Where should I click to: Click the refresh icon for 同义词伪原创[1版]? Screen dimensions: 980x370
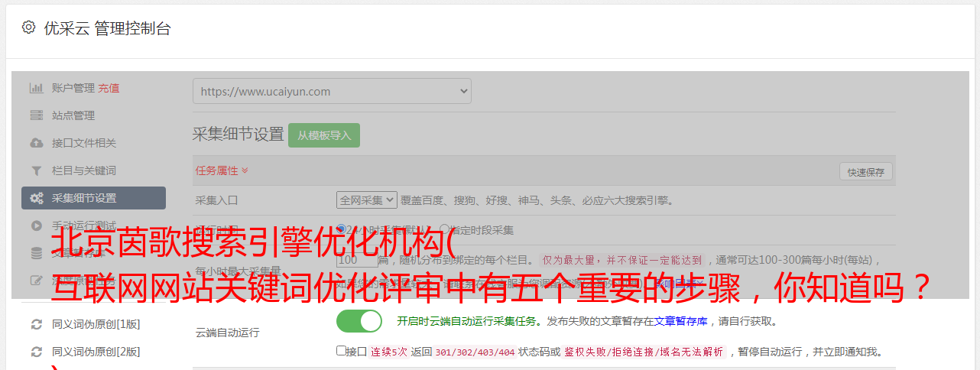(x=36, y=324)
